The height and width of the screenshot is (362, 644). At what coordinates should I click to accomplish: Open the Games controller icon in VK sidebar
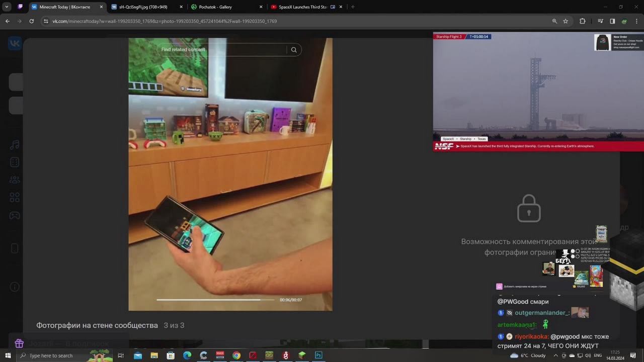point(15,215)
